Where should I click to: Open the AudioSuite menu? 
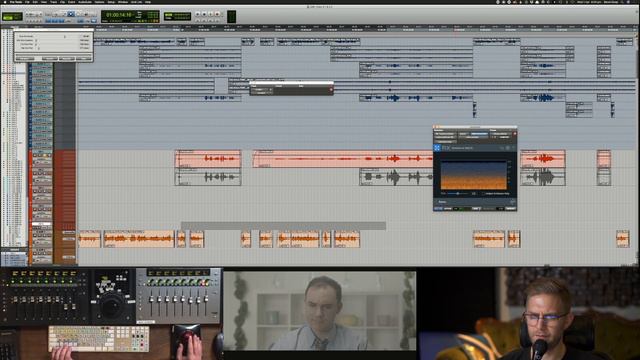(x=85, y=2)
